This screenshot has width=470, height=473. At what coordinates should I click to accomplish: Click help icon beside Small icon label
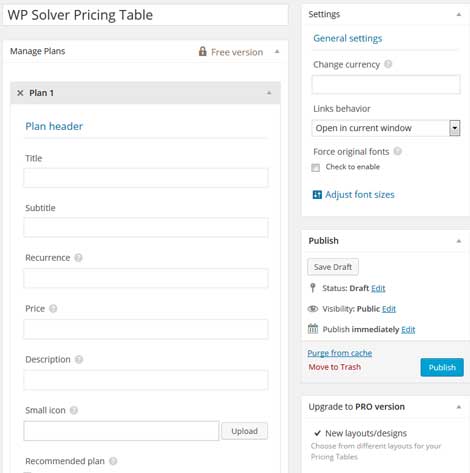point(74,410)
